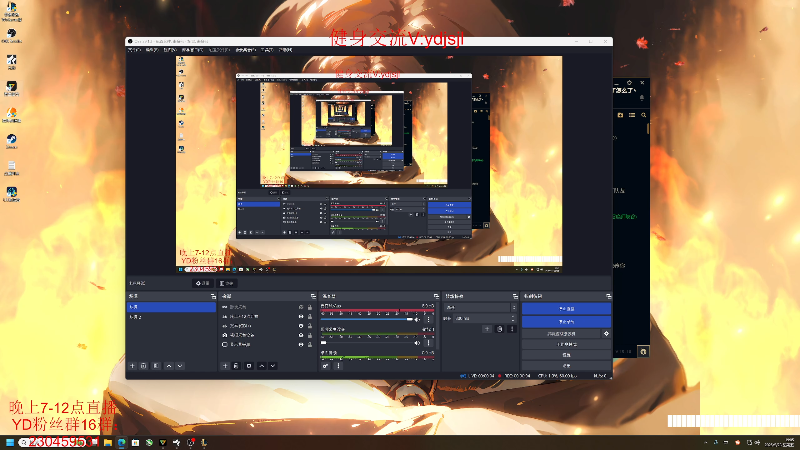
Task: Toggle the lock of the bottom source
Action: point(310,345)
